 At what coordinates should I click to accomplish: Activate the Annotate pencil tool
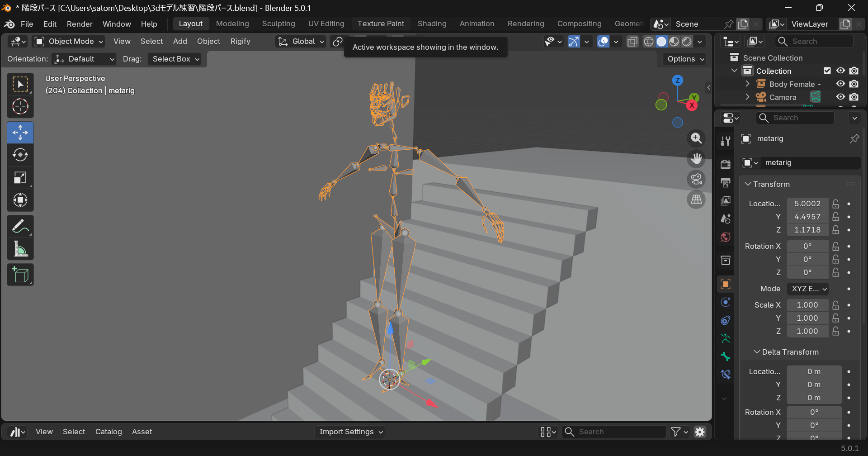20,227
